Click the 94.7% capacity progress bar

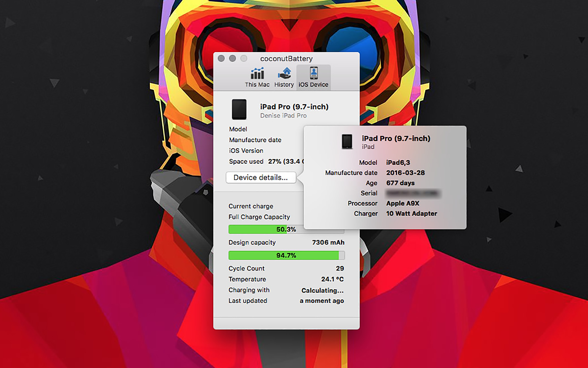pos(286,255)
